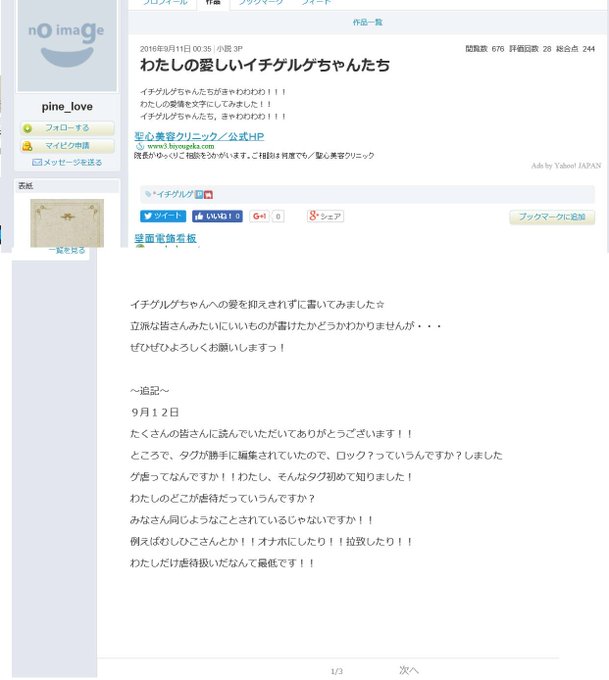Click the Twitter tweet button

tap(163, 216)
